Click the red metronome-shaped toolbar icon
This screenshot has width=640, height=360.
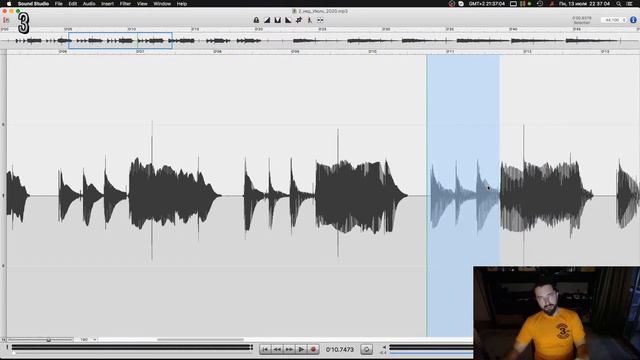[309, 20]
